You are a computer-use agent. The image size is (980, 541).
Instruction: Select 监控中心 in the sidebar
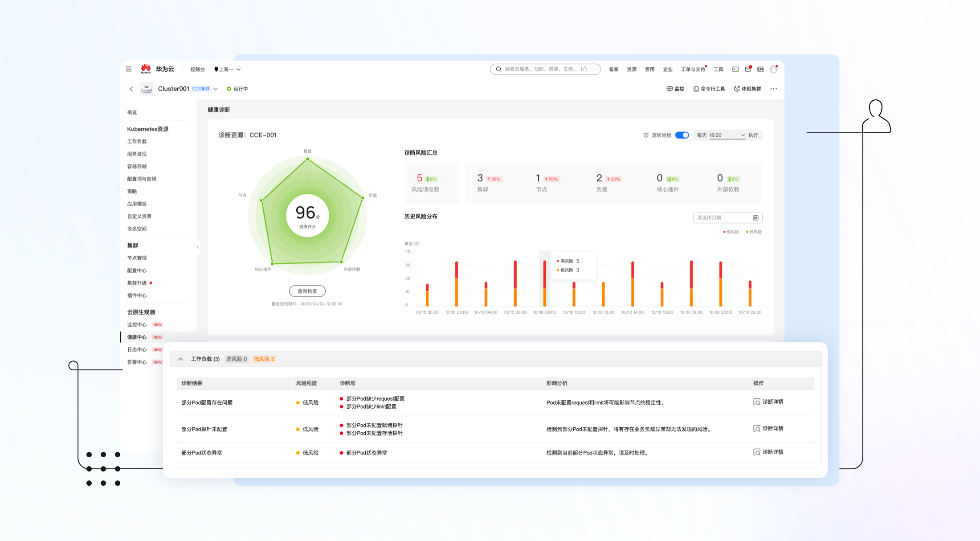pyautogui.click(x=137, y=324)
